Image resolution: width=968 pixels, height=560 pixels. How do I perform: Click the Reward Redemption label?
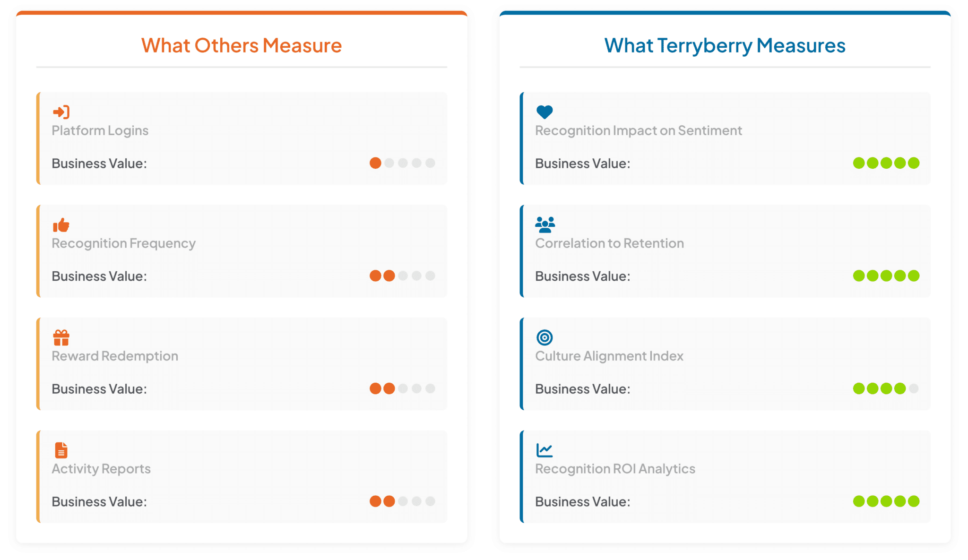[115, 356]
